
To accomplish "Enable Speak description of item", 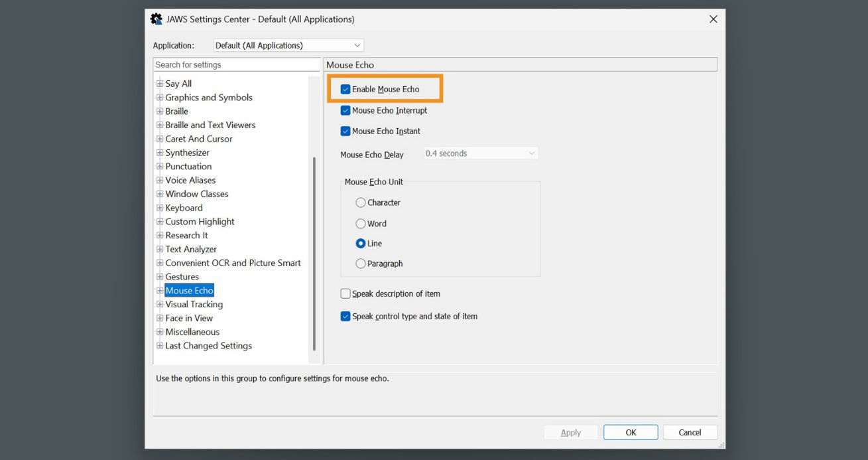I will pos(345,293).
